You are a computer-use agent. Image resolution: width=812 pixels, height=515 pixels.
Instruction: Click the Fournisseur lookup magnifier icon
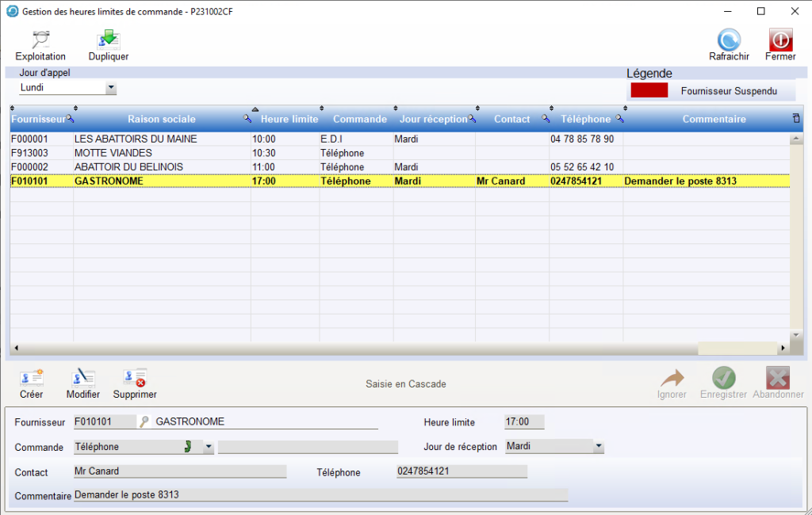[x=145, y=422]
